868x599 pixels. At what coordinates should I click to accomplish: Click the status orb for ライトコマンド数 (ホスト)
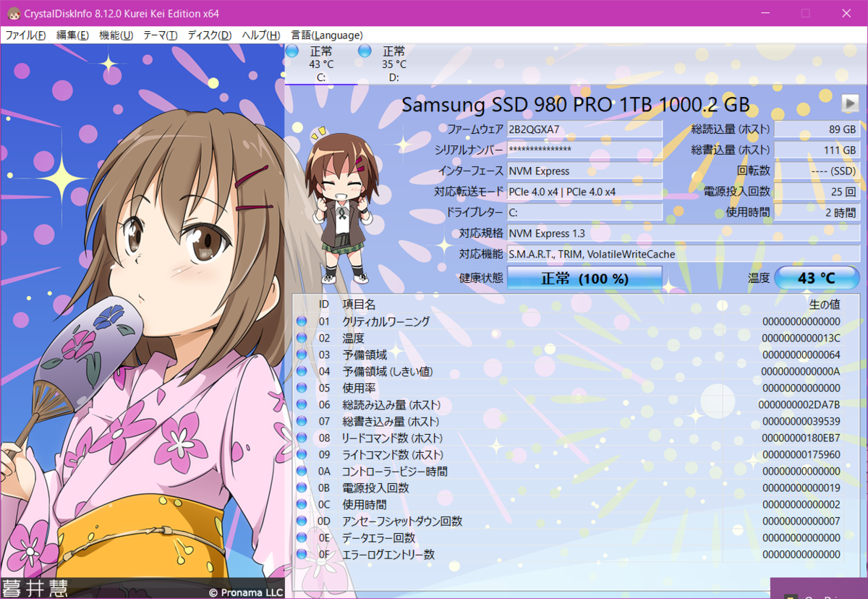point(302,454)
